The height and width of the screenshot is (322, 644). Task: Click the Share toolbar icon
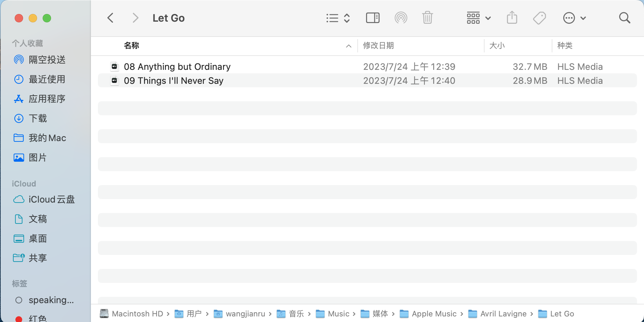click(x=512, y=17)
